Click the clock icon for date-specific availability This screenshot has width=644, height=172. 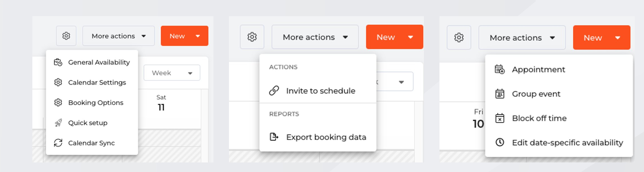[x=500, y=142]
